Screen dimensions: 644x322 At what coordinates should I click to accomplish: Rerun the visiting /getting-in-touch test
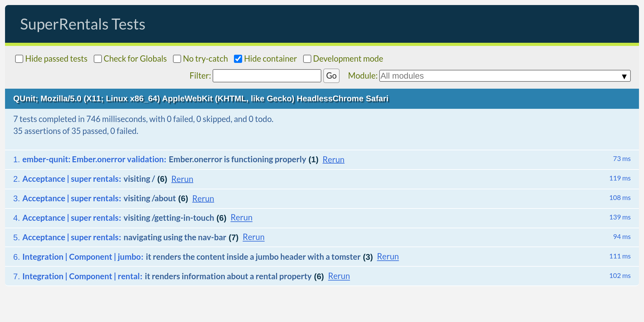point(241,218)
